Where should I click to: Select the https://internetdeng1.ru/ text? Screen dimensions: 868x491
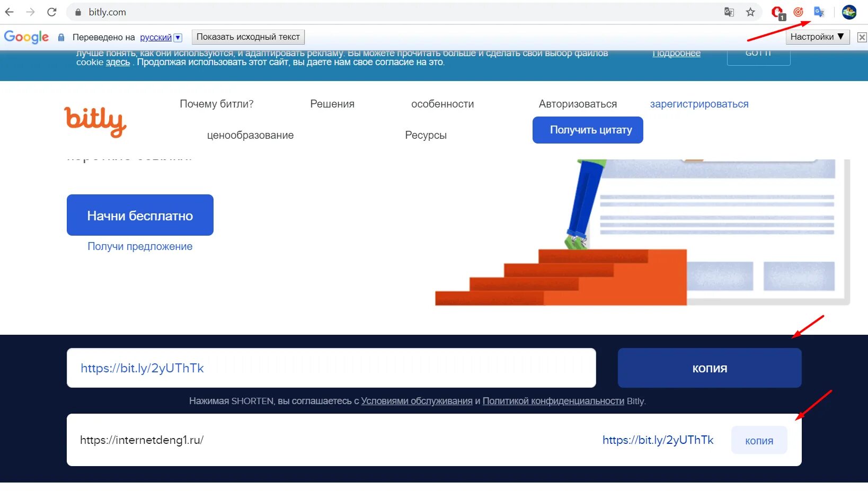tap(141, 440)
